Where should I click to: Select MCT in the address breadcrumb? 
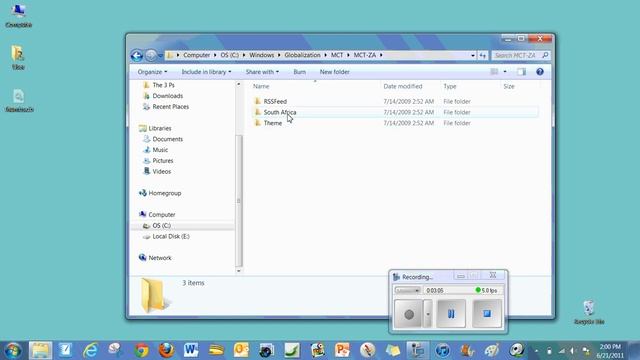[337, 55]
